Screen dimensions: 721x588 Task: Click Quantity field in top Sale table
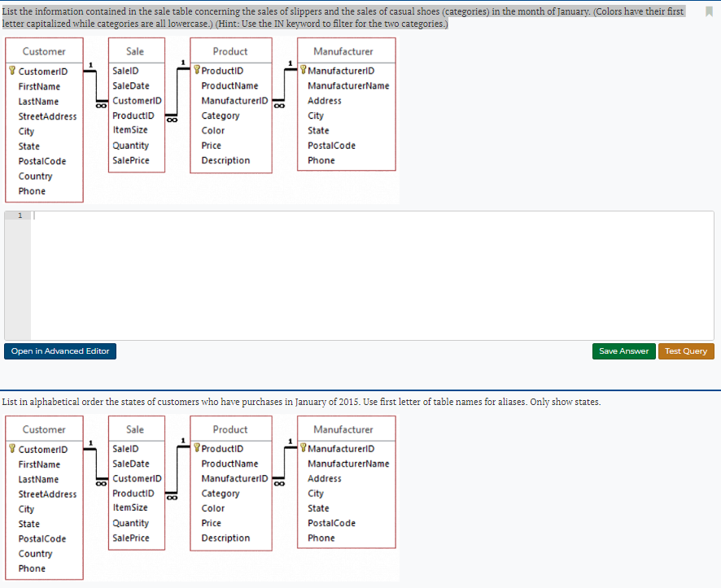pyautogui.click(x=130, y=146)
